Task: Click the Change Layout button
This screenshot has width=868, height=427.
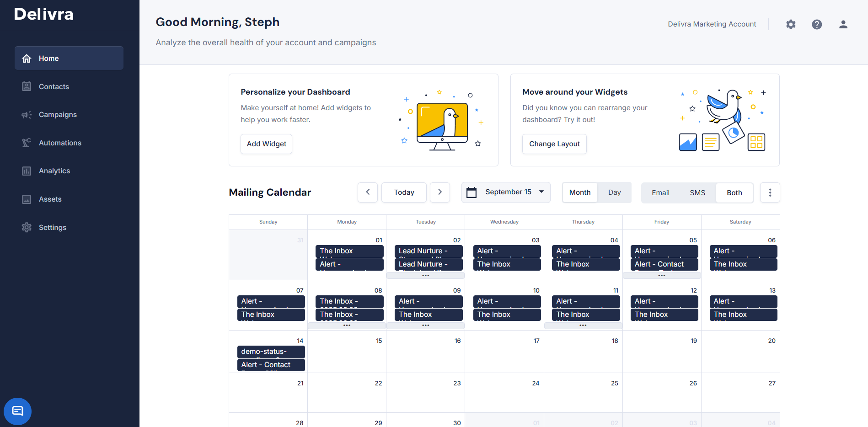Action: [x=554, y=144]
